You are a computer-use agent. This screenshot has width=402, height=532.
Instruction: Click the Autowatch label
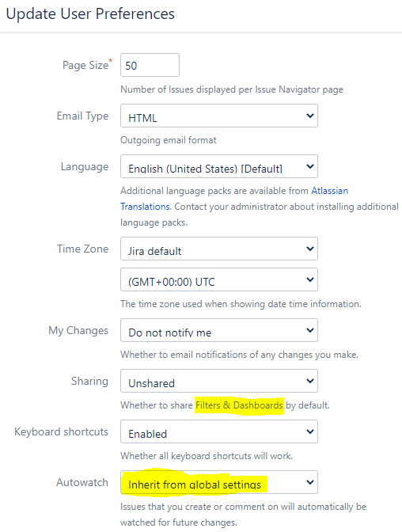pos(82,482)
